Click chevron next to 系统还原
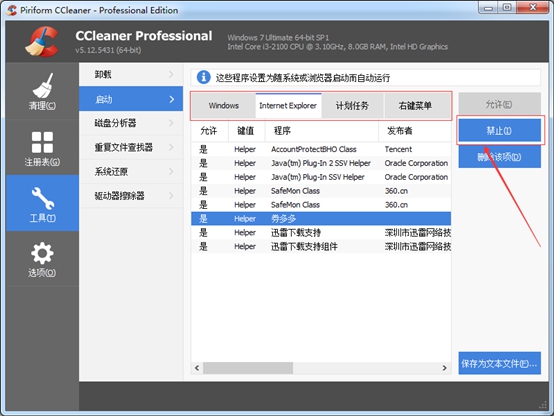Viewport: 554px width, 416px height. (171, 171)
